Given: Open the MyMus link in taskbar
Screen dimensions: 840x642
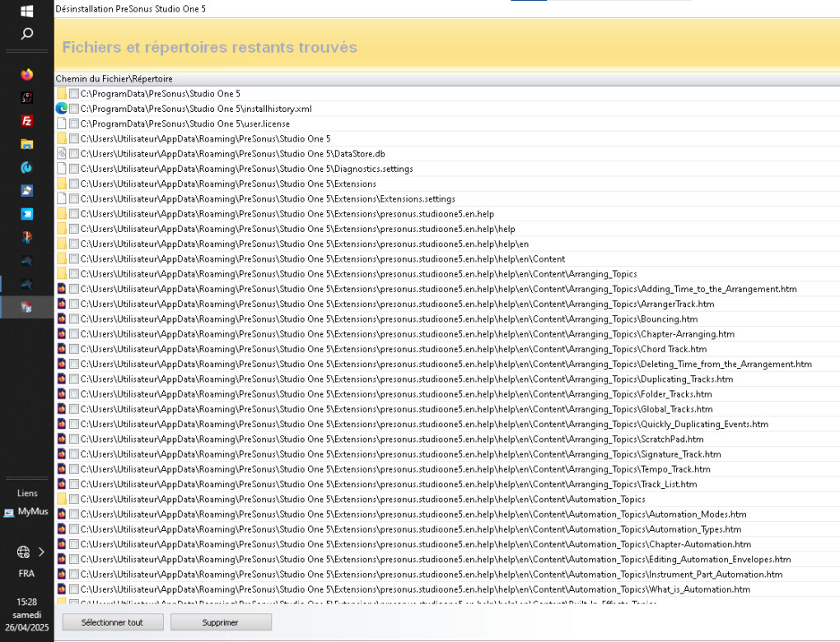Looking at the screenshot, I should click(26, 511).
